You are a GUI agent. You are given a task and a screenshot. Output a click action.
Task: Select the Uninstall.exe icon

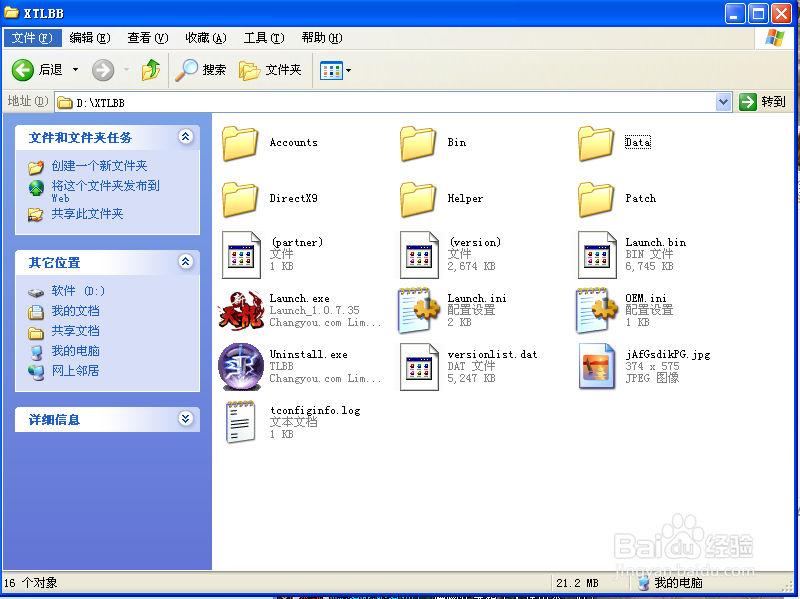pyautogui.click(x=241, y=366)
